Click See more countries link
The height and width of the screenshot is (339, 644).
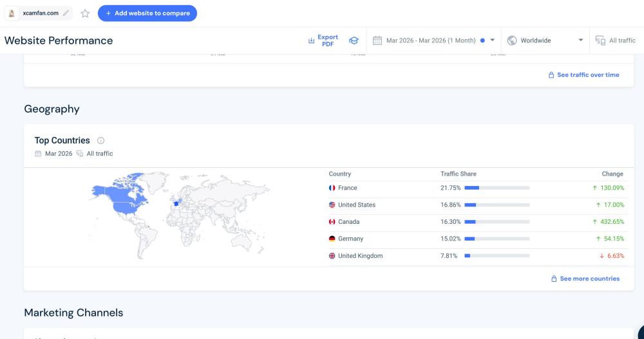(x=585, y=279)
